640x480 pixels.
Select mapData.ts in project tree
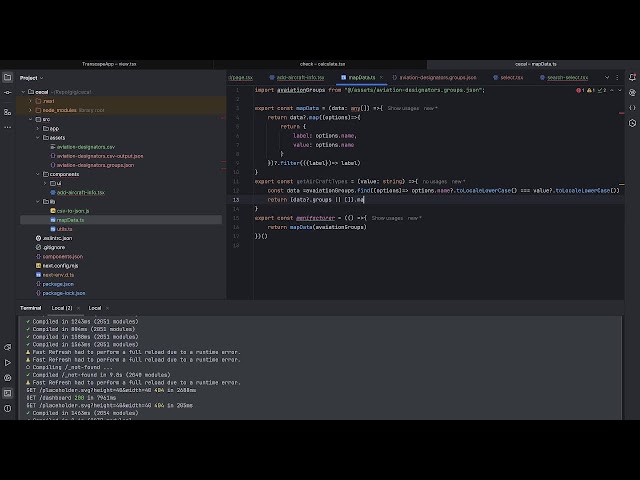(x=70, y=220)
